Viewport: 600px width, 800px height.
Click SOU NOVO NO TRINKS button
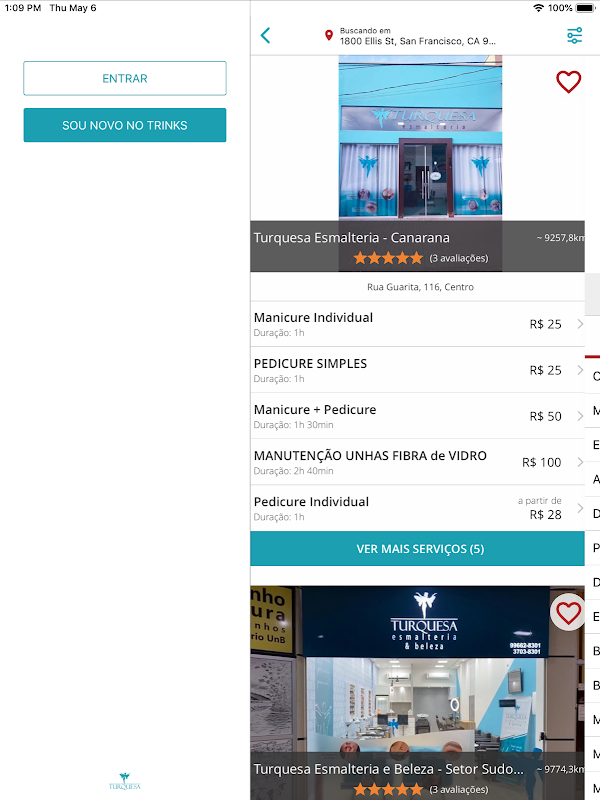(x=125, y=125)
